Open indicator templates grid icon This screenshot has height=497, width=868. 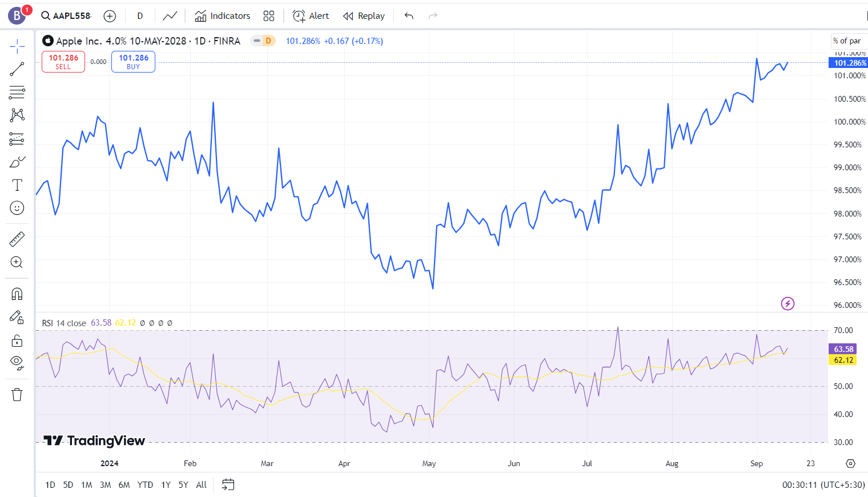click(x=269, y=16)
